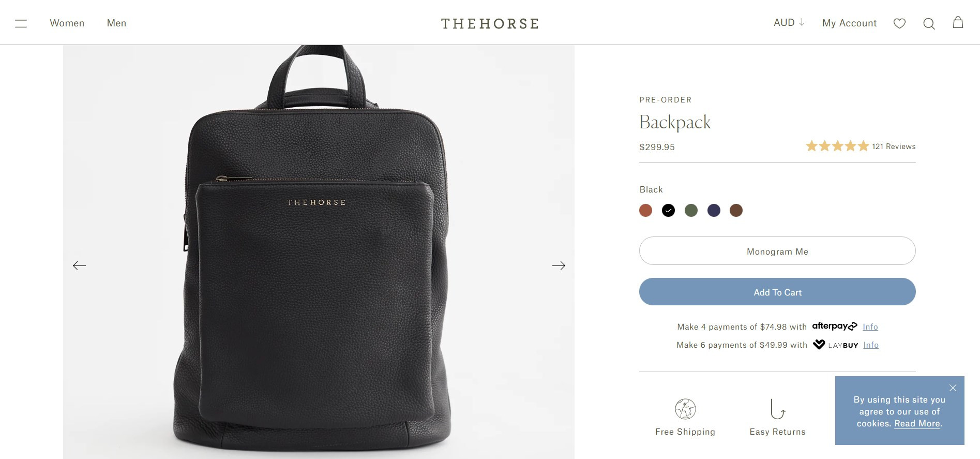Screen dimensions: 980x459
Task: Click the search magnifier icon
Action: point(929,24)
